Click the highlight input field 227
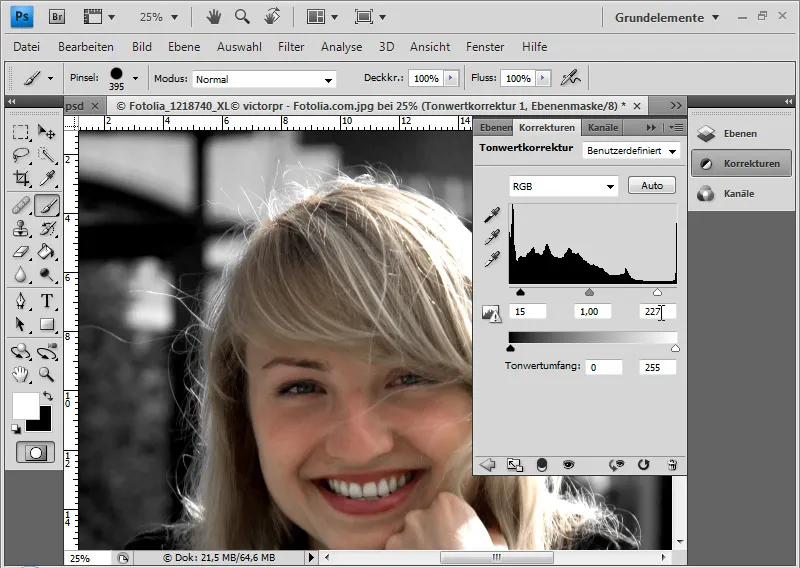The width and height of the screenshot is (800, 568). [x=657, y=311]
